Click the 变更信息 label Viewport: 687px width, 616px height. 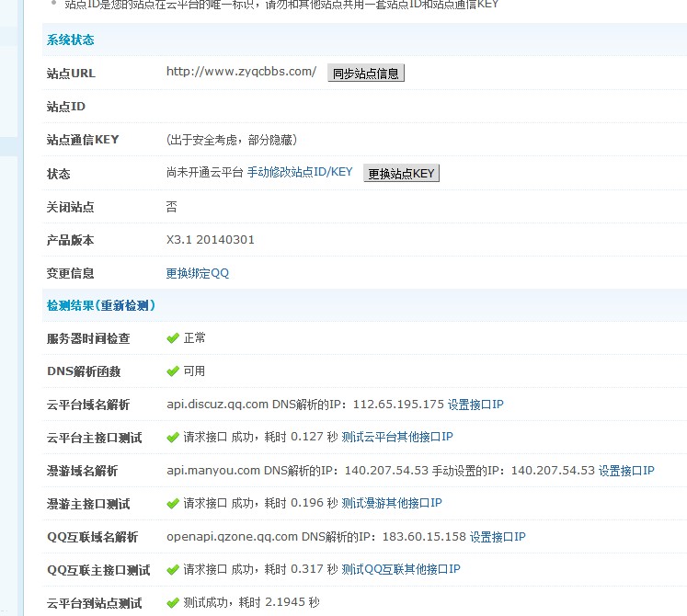pos(70,273)
